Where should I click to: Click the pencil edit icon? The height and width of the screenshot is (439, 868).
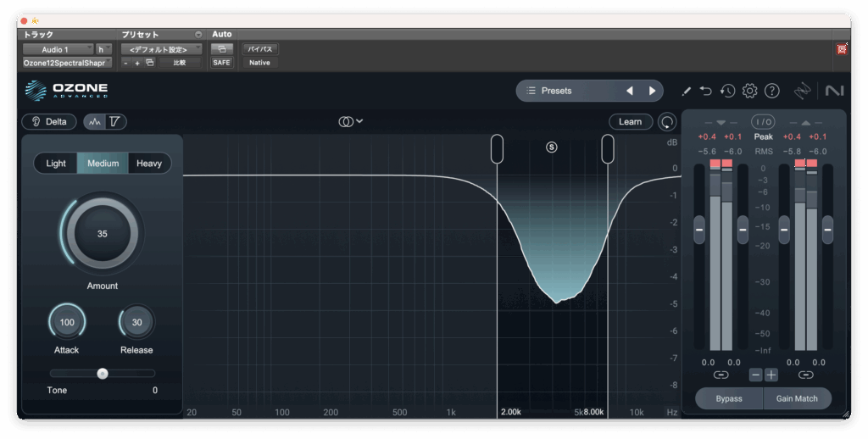(686, 91)
